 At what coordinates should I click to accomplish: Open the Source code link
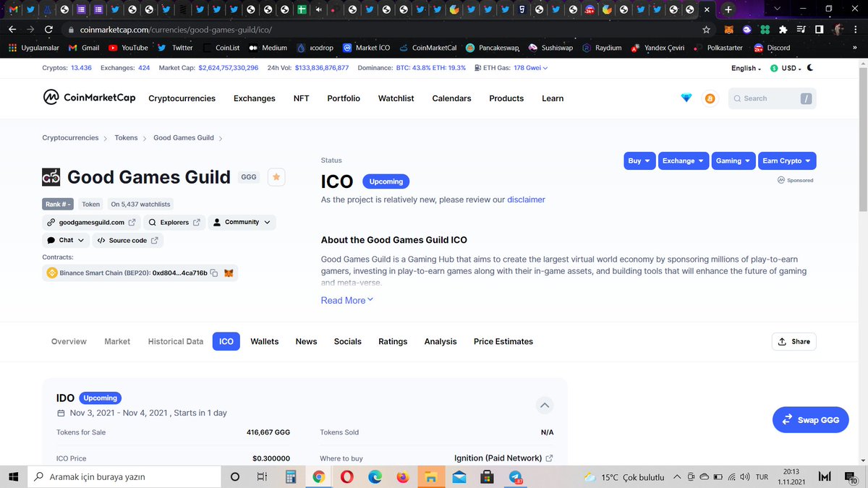coord(127,240)
